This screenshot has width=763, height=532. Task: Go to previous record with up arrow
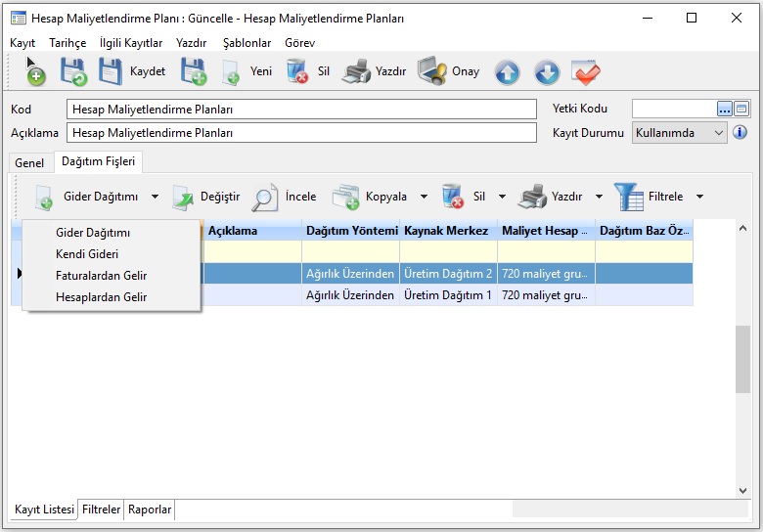507,71
